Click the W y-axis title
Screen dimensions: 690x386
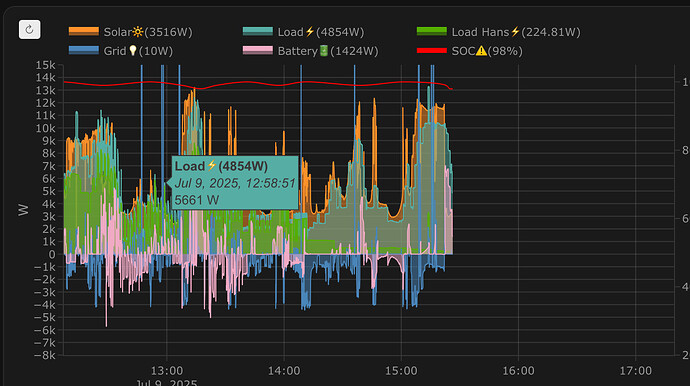pyautogui.click(x=23, y=210)
